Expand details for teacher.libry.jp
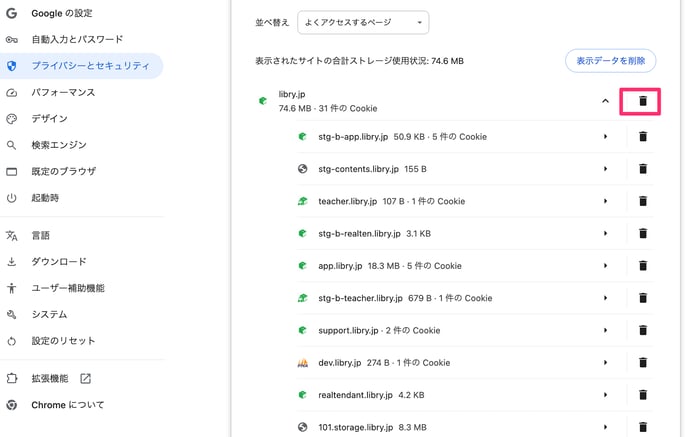 [606, 201]
